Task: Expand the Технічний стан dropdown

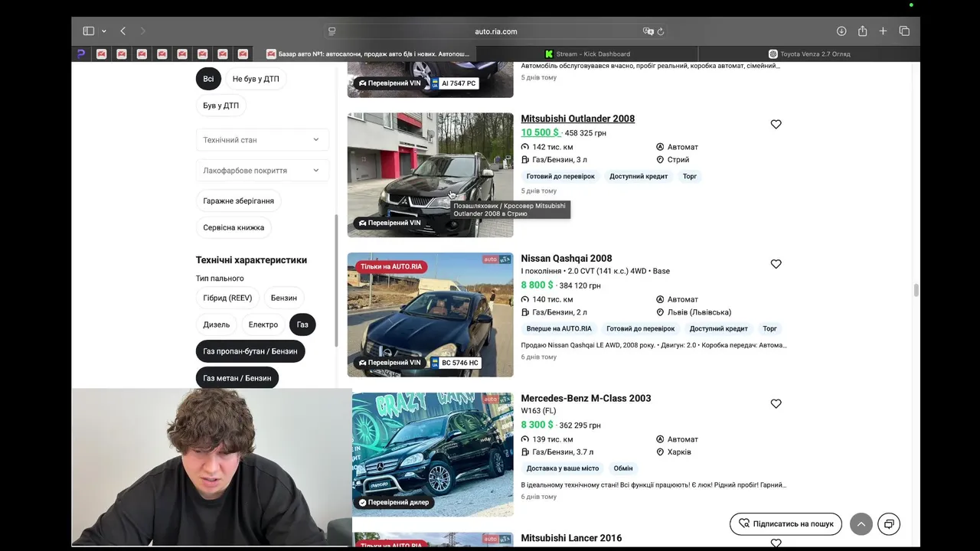Action: [x=262, y=140]
